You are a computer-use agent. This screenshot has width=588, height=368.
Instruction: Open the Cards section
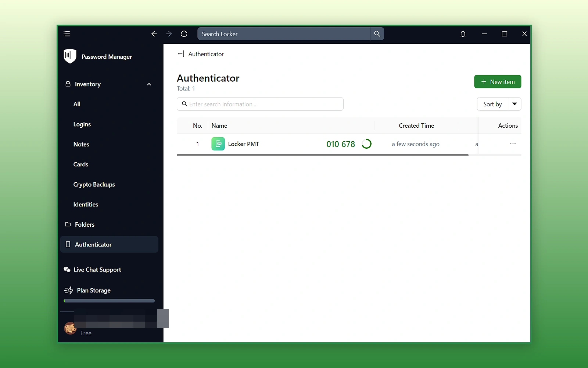(81, 164)
